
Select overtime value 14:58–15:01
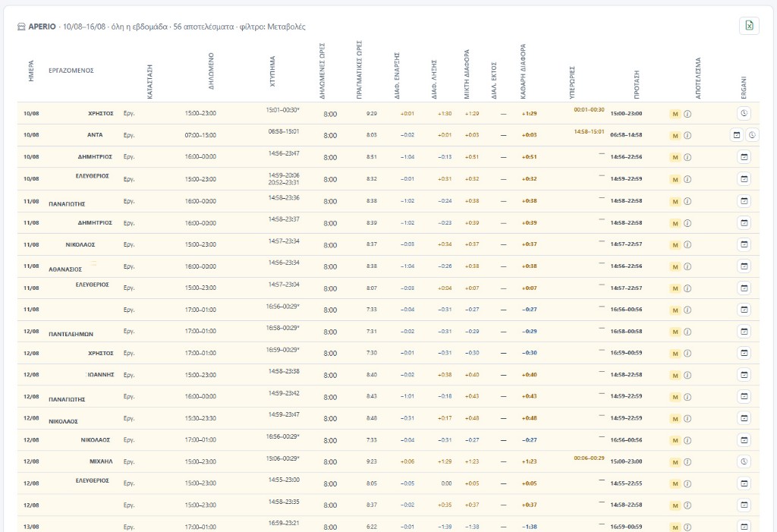tap(589, 132)
